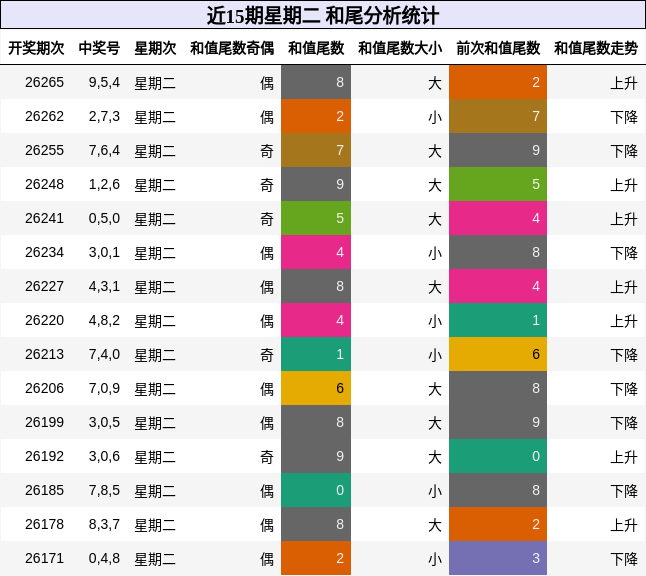
Task: Select draw number 26262
Action: click(44, 117)
